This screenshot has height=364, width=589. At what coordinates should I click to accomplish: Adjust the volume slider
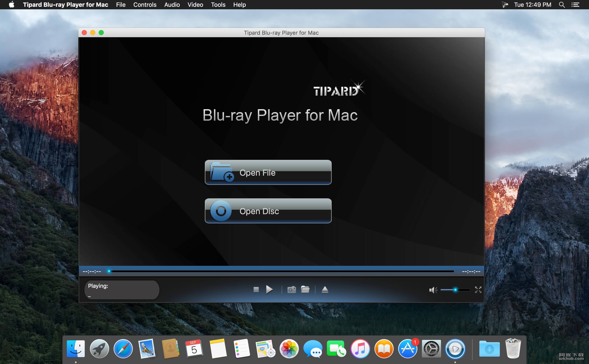pyautogui.click(x=455, y=290)
